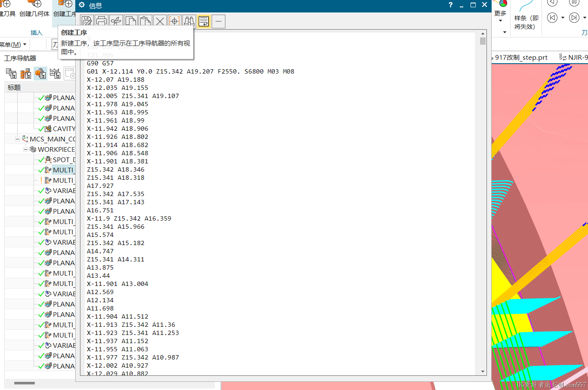
Task: Select the CAVITY operation in the navigator
Action: [64, 129]
